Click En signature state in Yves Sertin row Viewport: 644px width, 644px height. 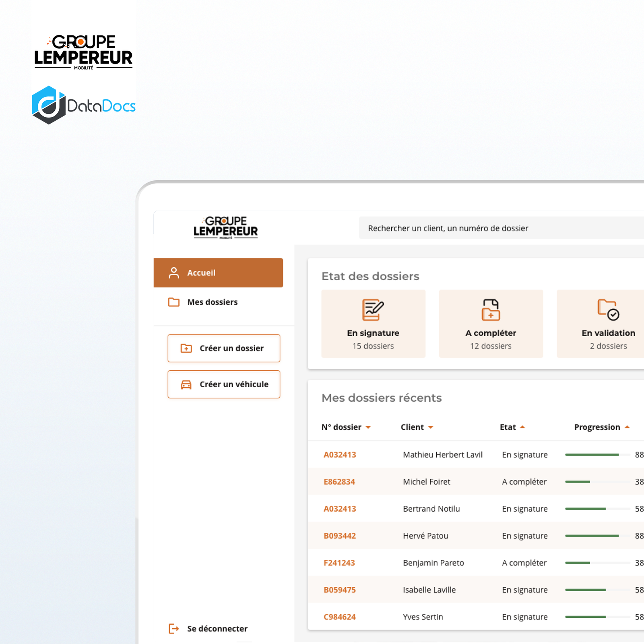coord(525,617)
